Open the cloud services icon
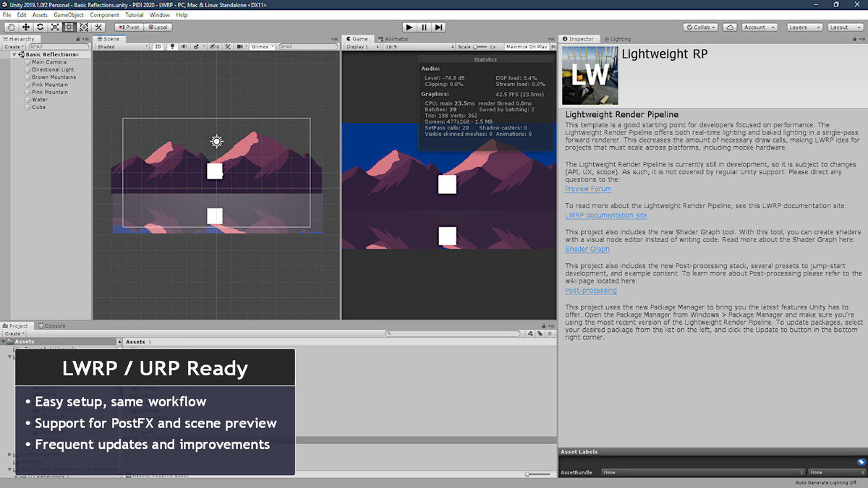Screen dimensions: 868x488 [x=731, y=27]
